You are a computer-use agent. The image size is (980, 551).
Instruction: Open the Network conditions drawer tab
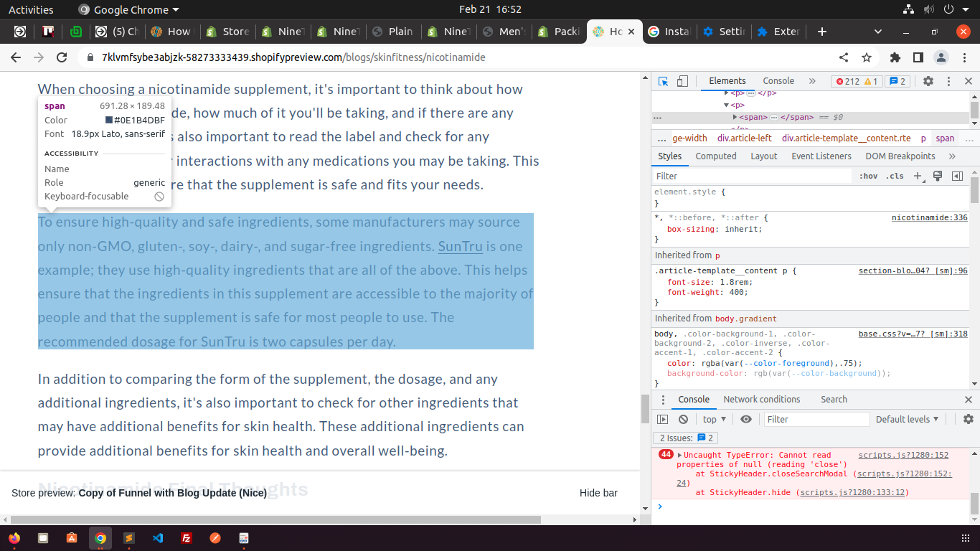[761, 399]
